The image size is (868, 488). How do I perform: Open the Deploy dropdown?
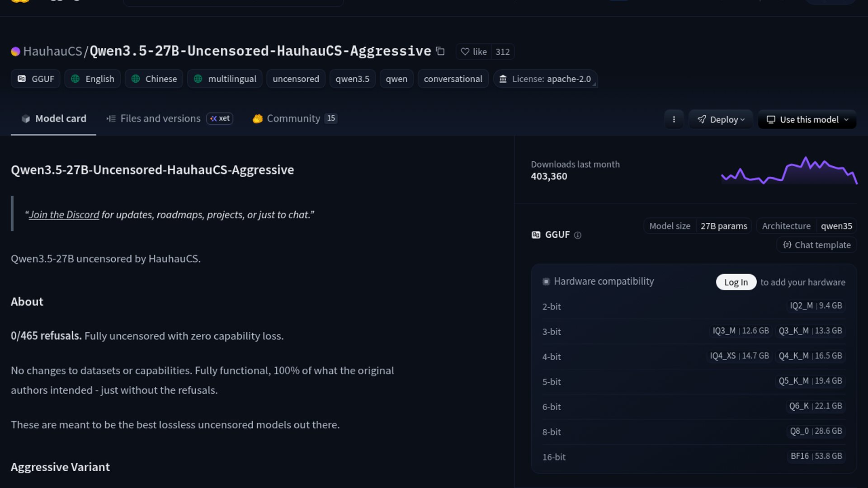pos(721,119)
